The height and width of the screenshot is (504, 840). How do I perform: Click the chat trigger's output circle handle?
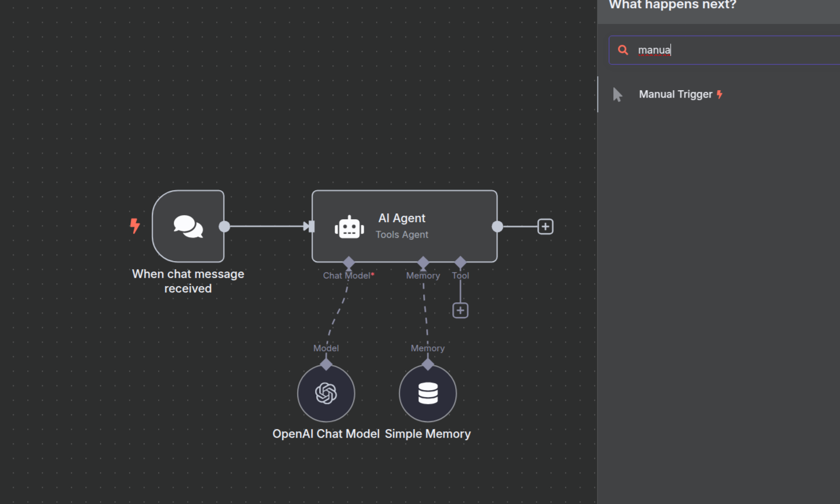click(x=224, y=227)
